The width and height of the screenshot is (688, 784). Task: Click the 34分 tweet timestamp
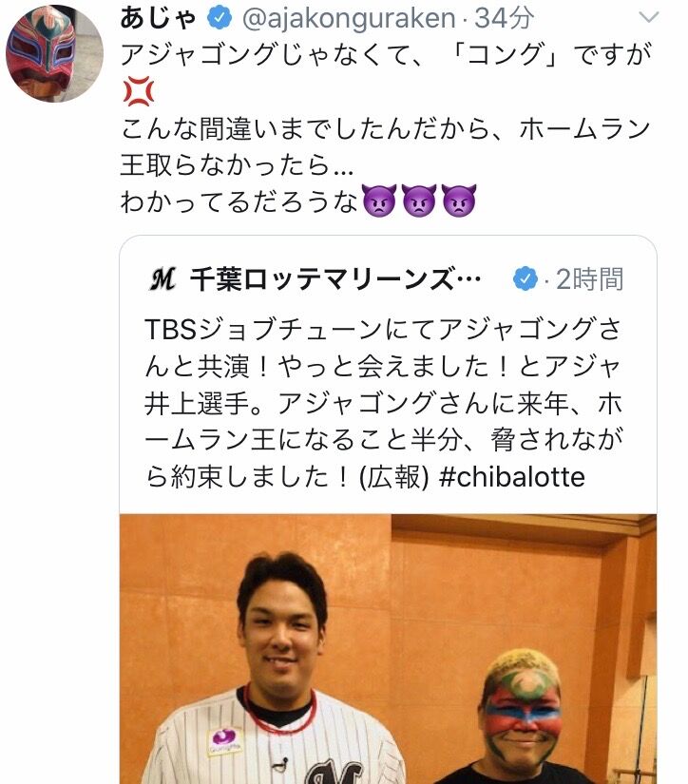click(x=503, y=18)
